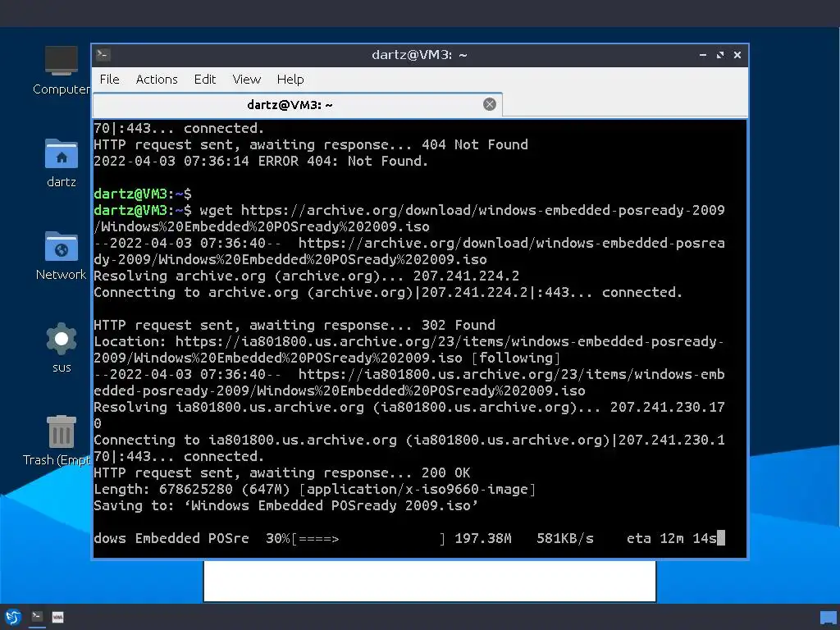Open the File menu
This screenshot has height=630, width=840.
[109, 80]
